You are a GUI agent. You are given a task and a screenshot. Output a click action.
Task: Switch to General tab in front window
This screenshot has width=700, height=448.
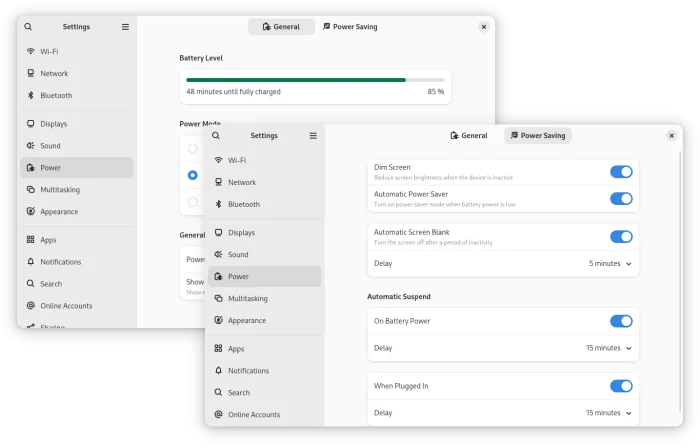[469, 135]
